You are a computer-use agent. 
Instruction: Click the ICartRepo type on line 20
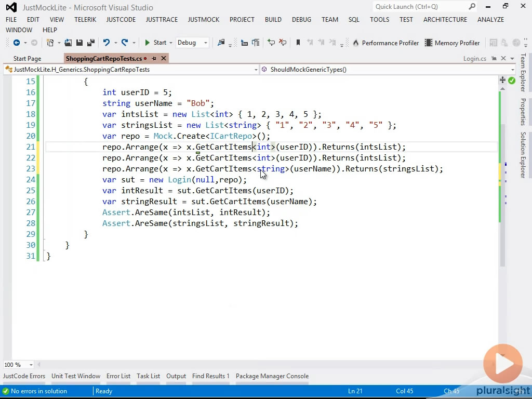(x=231, y=136)
